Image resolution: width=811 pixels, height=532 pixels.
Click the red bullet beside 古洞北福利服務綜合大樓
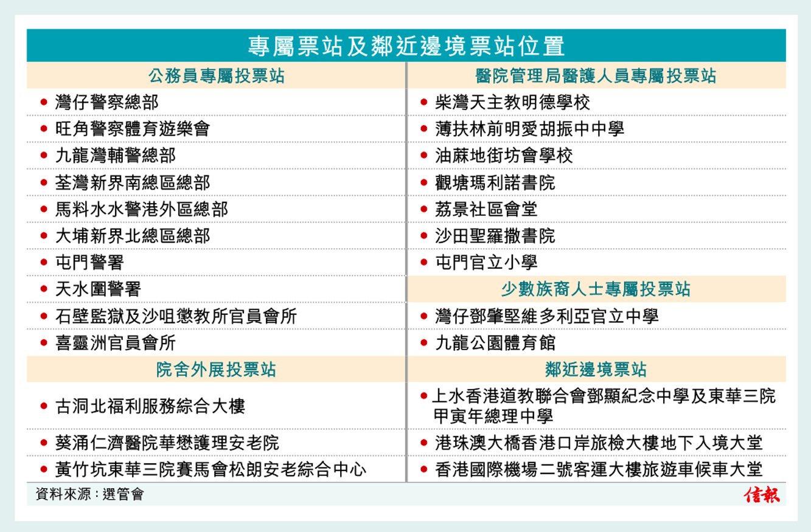[x=44, y=406]
